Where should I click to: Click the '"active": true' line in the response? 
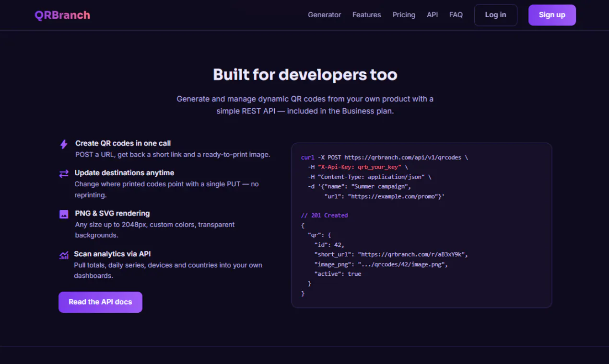pos(338,274)
